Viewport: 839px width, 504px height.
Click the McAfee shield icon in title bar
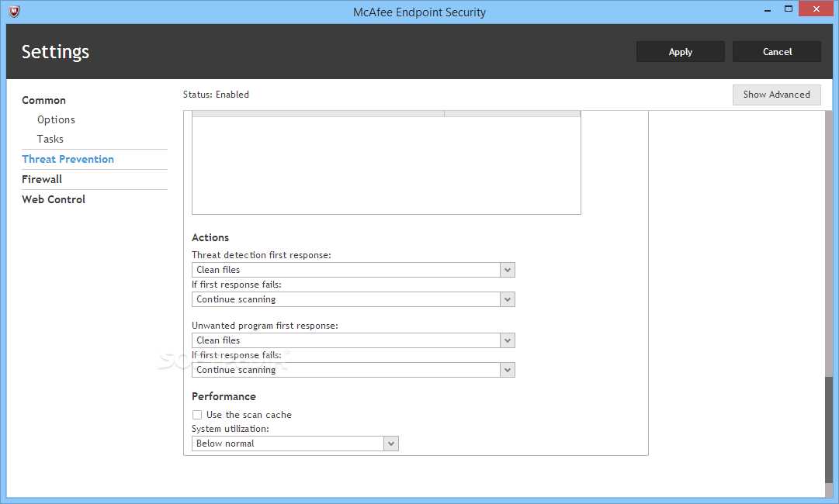(x=15, y=11)
